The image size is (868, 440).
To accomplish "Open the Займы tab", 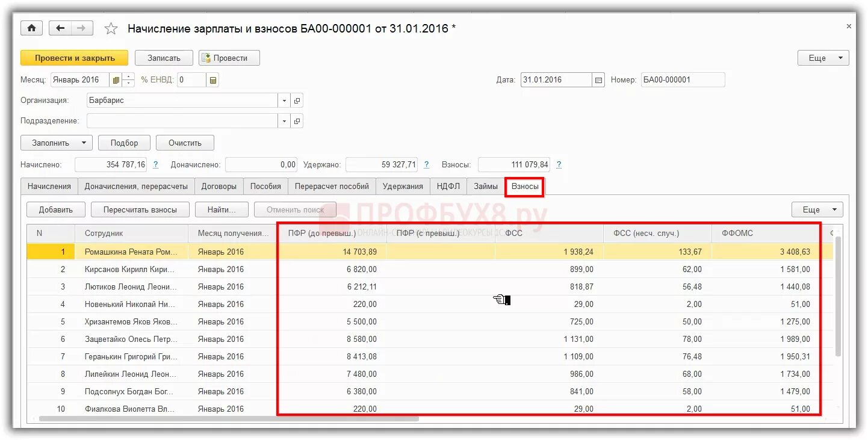I will coord(485,187).
